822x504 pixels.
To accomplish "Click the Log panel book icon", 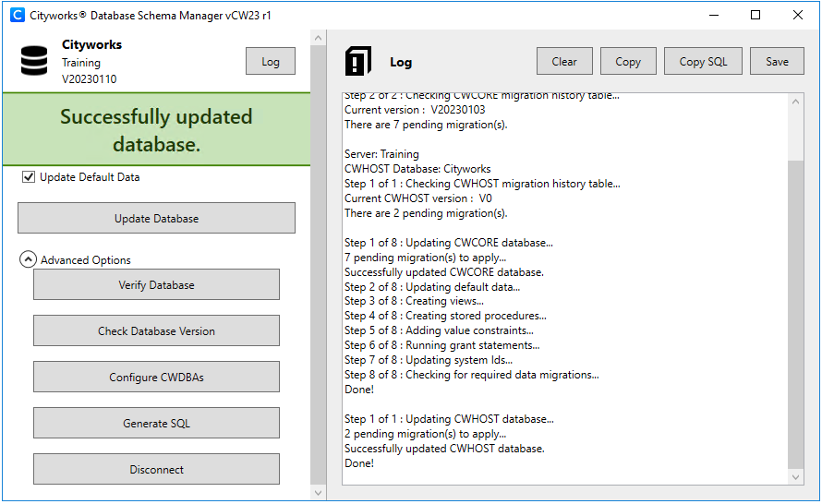I will tap(357, 61).
